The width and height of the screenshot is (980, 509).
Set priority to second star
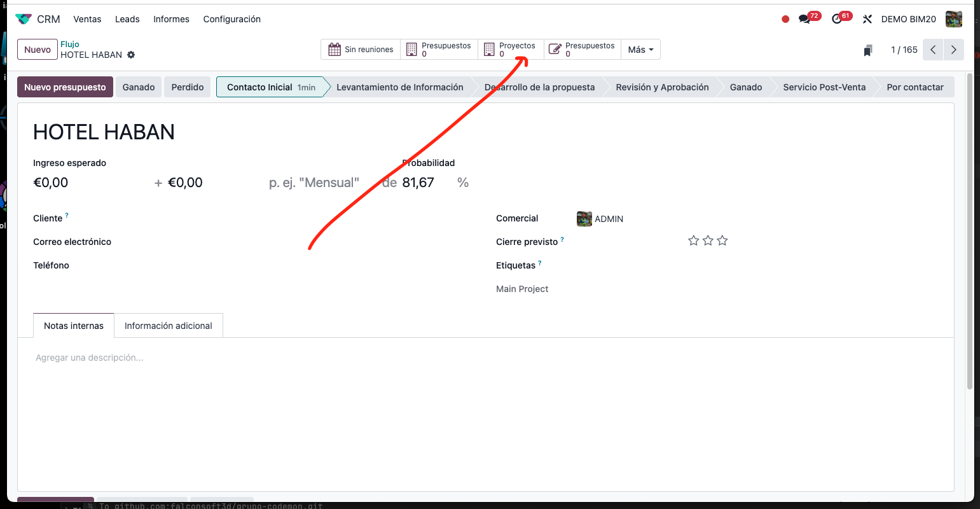pos(708,241)
